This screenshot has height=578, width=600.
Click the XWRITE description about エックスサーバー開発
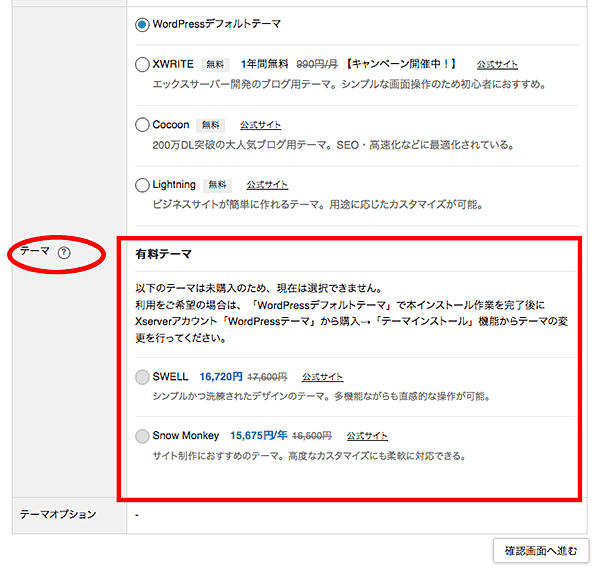349,84
